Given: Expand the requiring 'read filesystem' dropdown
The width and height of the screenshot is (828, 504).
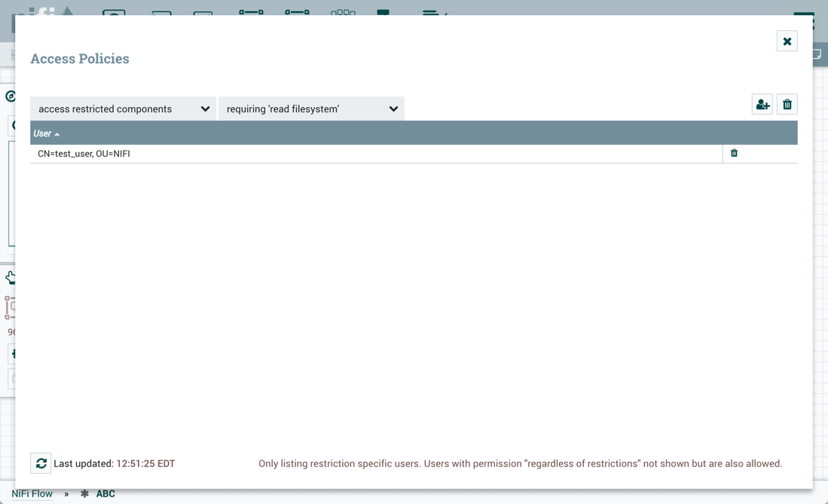Looking at the screenshot, I should (x=311, y=108).
